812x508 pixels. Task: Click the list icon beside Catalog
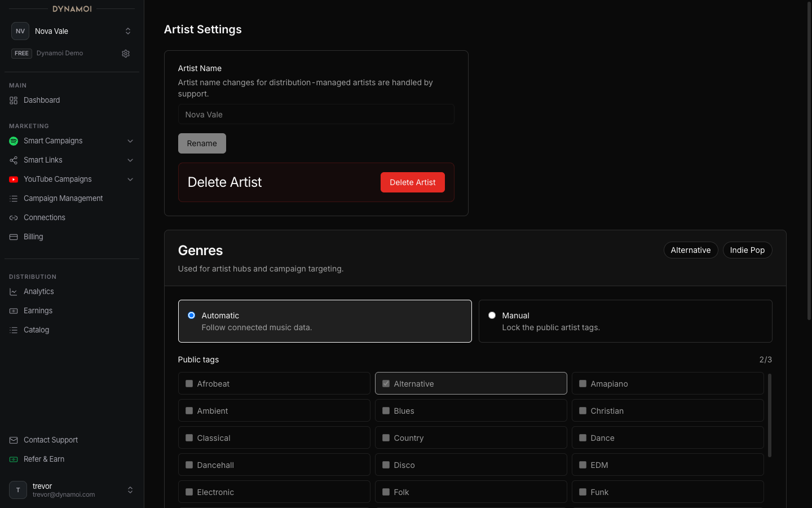(x=14, y=330)
